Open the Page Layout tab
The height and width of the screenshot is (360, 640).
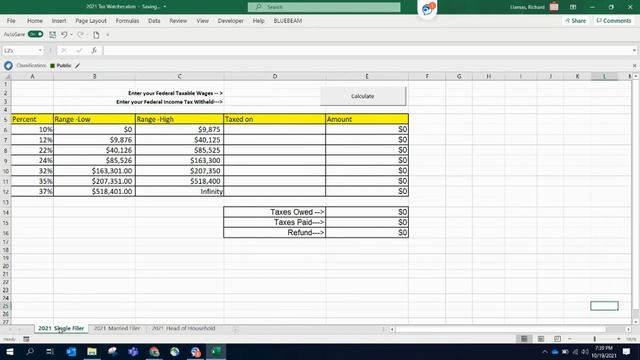[91, 21]
